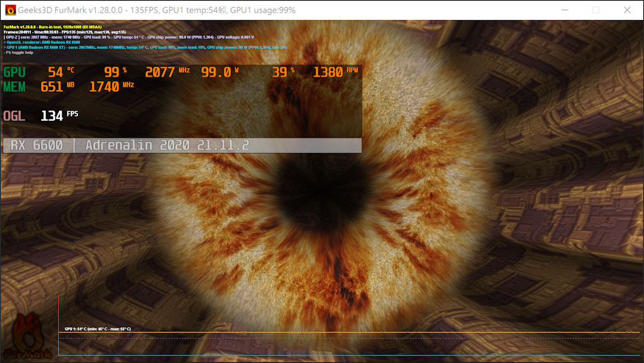Click the power reading "99.0 W"
Viewport: 644px width, 363px height.
click(x=219, y=72)
